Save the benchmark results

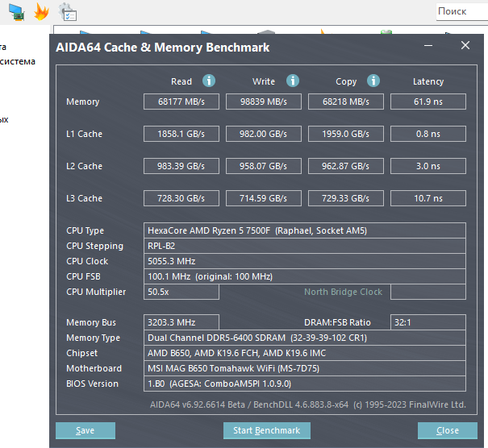86,430
